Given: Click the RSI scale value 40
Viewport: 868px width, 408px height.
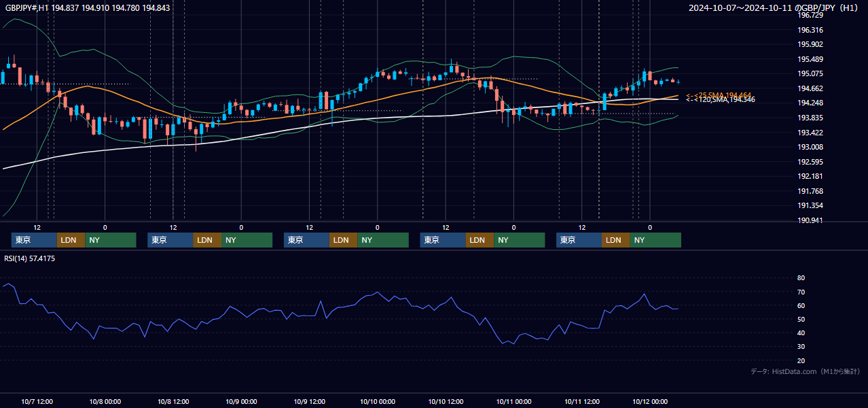Looking at the screenshot, I should [801, 333].
